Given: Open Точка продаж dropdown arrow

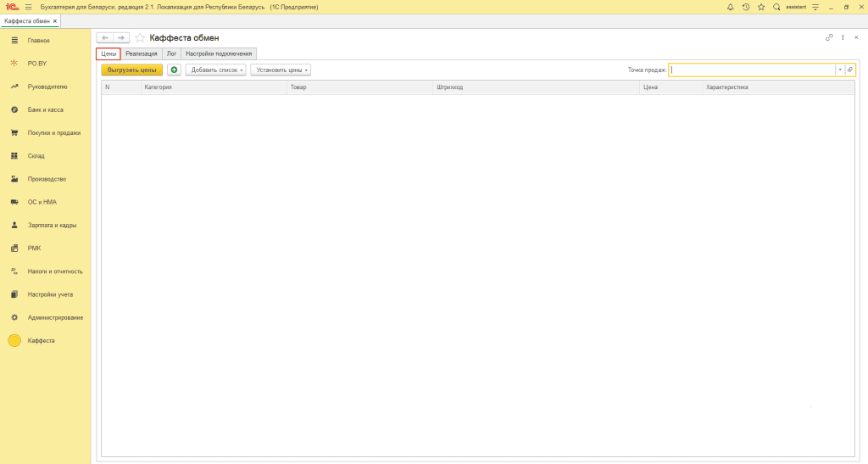Looking at the screenshot, I should tap(840, 70).
